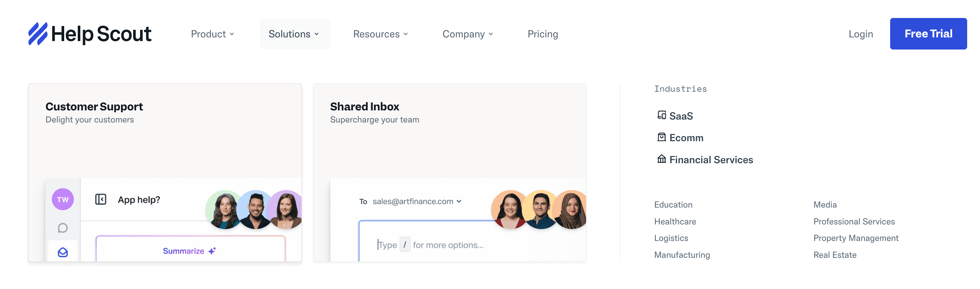
Task: Open the Healthcare industry link
Action: tap(675, 221)
